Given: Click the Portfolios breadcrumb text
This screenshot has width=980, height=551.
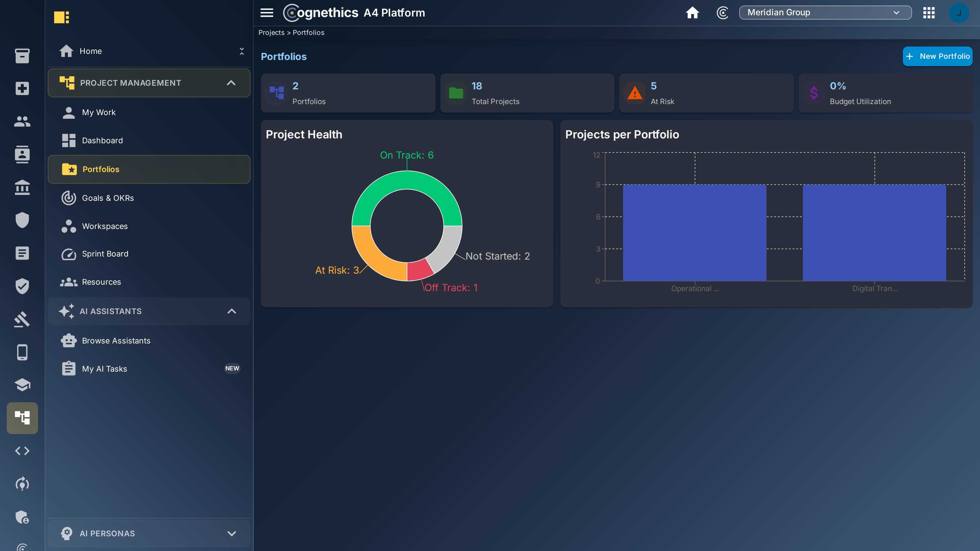Looking at the screenshot, I should click(308, 33).
